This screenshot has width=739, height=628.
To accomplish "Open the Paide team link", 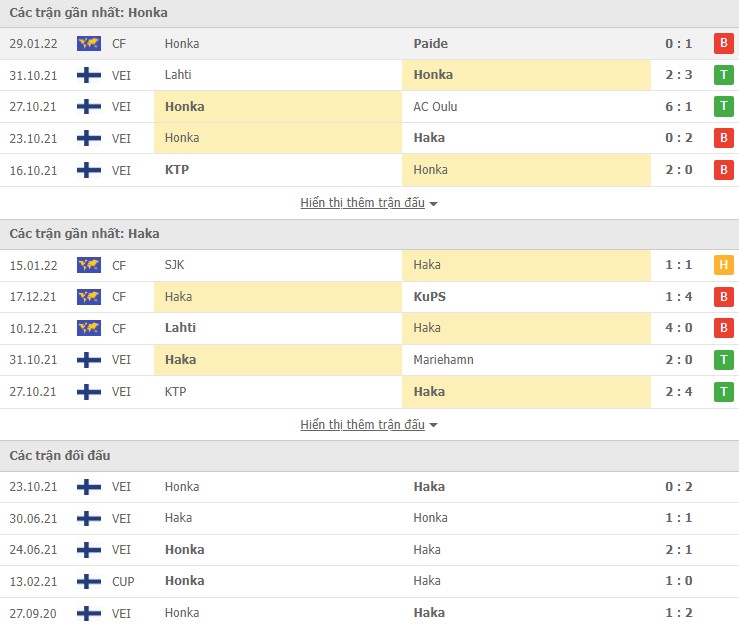I will [430, 44].
